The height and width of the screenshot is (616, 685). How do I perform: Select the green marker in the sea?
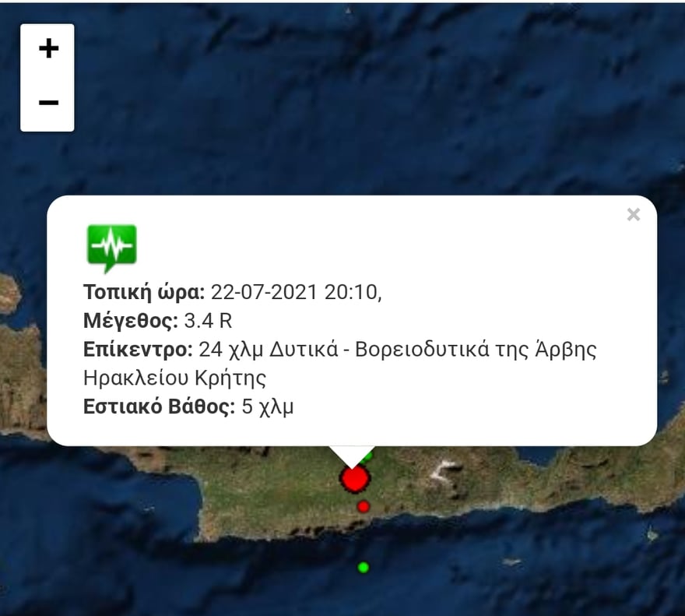pyautogui.click(x=363, y=568)
